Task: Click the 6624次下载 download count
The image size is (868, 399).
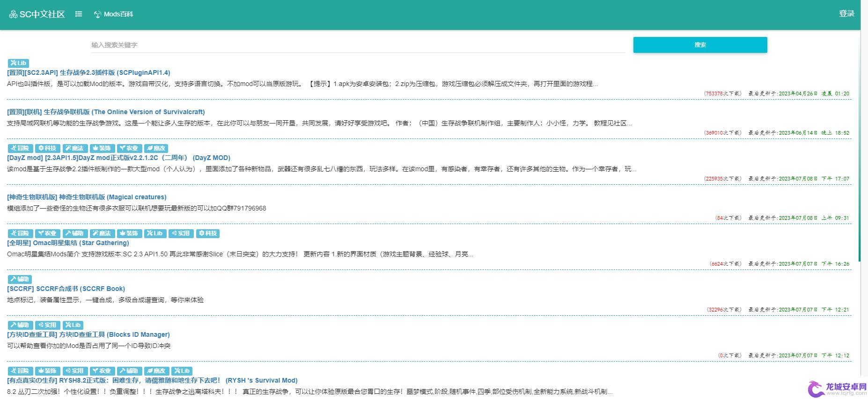Action: [726, 264]
